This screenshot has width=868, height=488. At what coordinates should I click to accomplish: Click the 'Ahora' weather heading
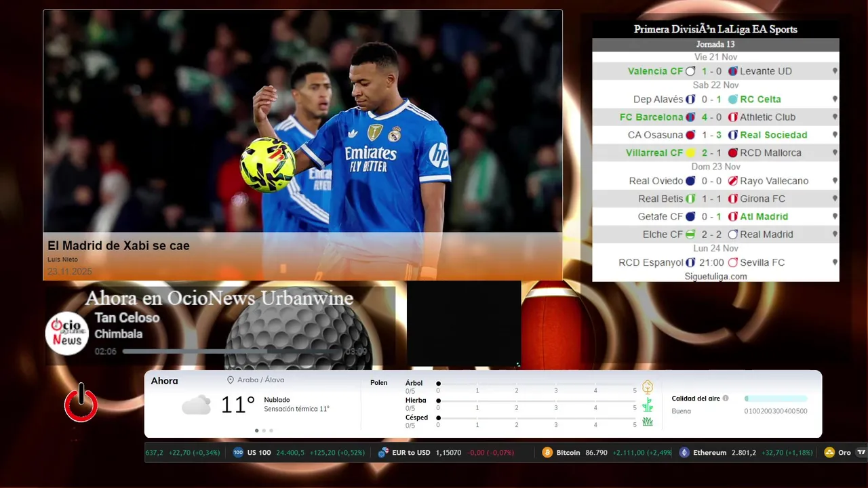tap(165, 381)
